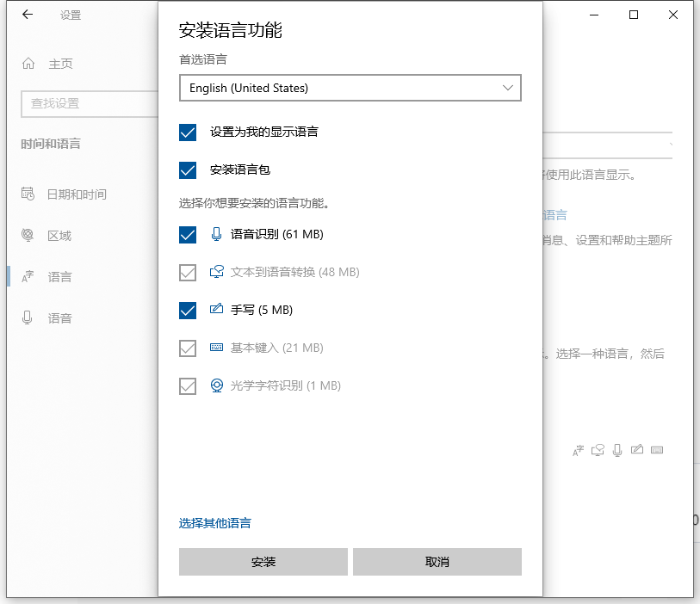The width and height of the screenshot is (700, 604).
Task: Disable 语音识别 (61 MB) feature
Action: point(188,234)
